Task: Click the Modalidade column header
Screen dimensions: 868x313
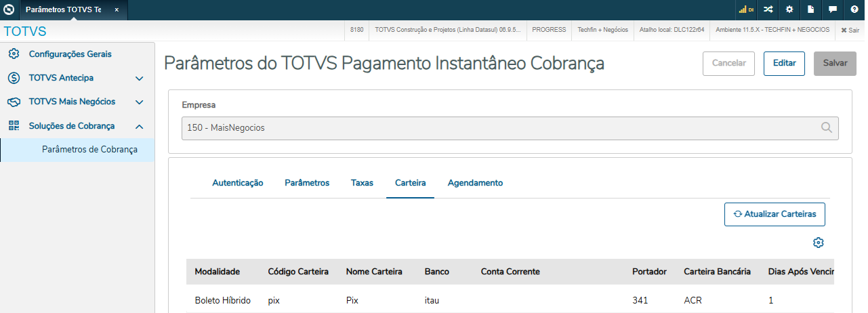Action: tap(218, 272)
